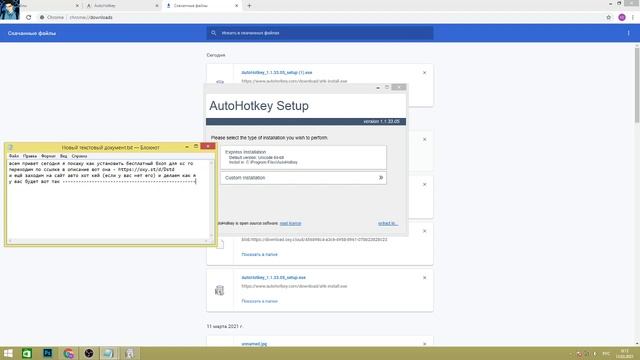Open the green Camtasia taskbar app
This screenshot has height=360, width=640.
[27, 353]
